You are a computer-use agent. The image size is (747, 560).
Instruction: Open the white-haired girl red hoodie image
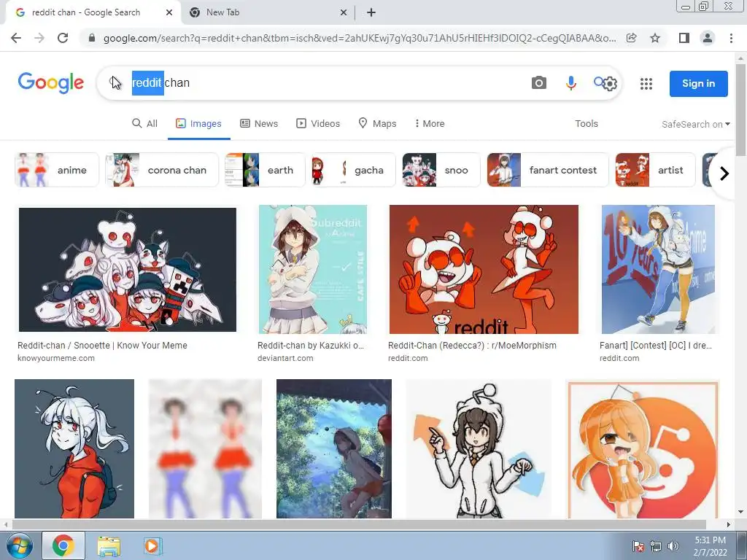coord(74,448)
